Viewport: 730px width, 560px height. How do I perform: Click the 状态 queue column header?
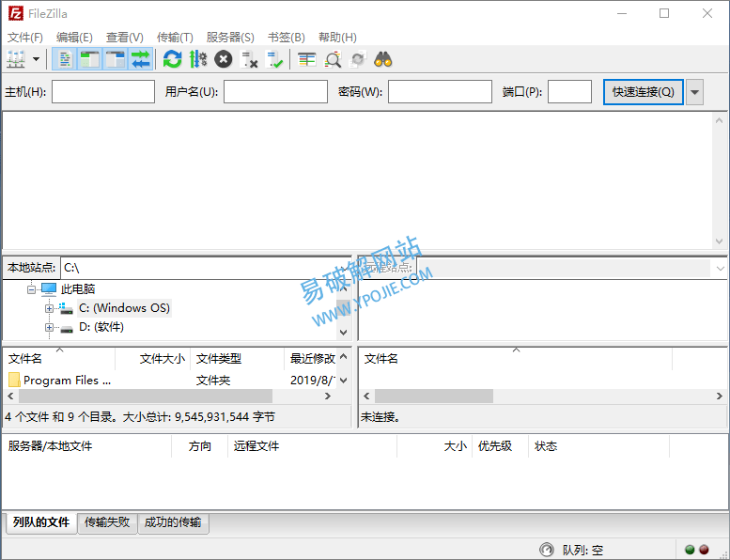[598, 446]
